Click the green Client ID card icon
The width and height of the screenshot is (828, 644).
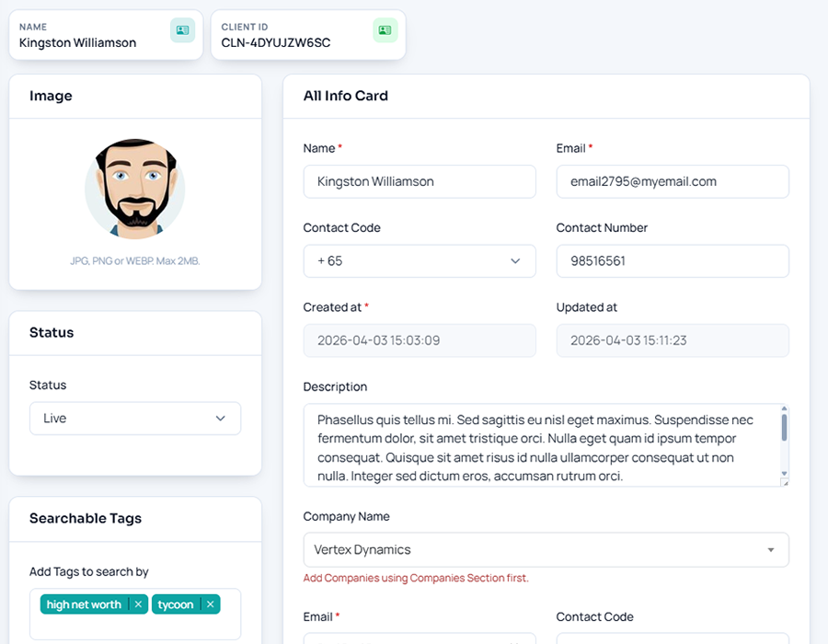pos(385,30)
